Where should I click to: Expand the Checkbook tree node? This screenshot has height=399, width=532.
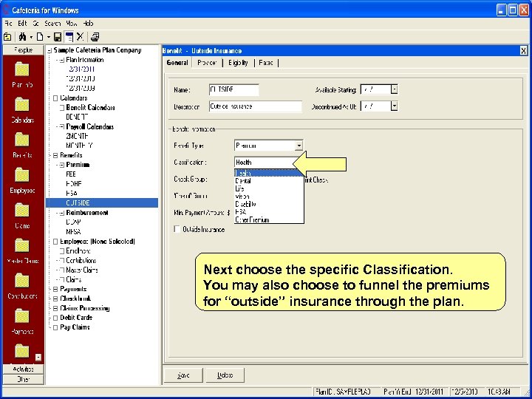(55, 299)
